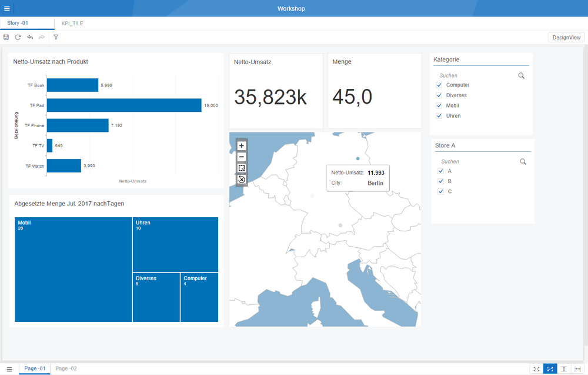Screen dimensions: 588x375
Task: Click the 7.192 bar value label
Action: (116, 125)
